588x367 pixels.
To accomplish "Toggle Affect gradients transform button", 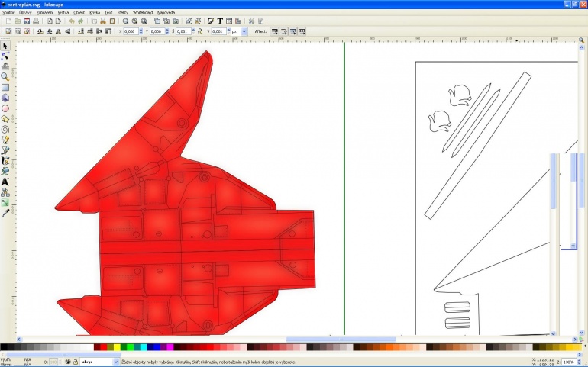I will 292,31.
